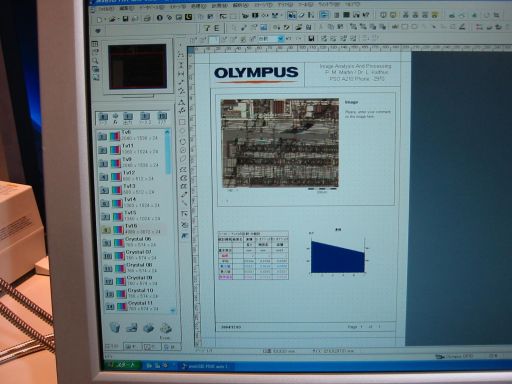Image resolution: width=512 pixels, height=384 pixels.
Task: Select the arrow pointer tool in the vertical toolbar
Action: pyautogui.click(x=184, y=235)
